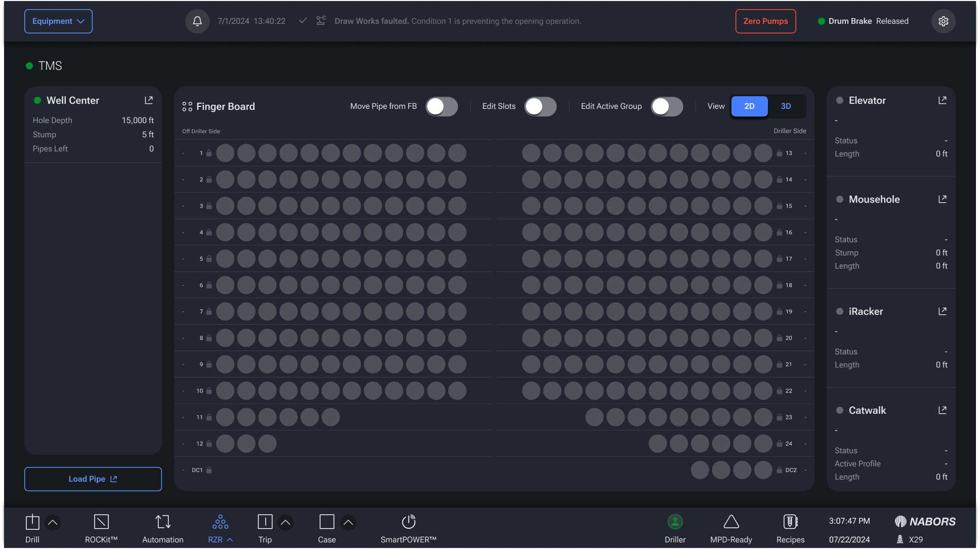Click the 3:07:47 PM clock
Viewport: 980px width, 549px height.
point(849,521)
